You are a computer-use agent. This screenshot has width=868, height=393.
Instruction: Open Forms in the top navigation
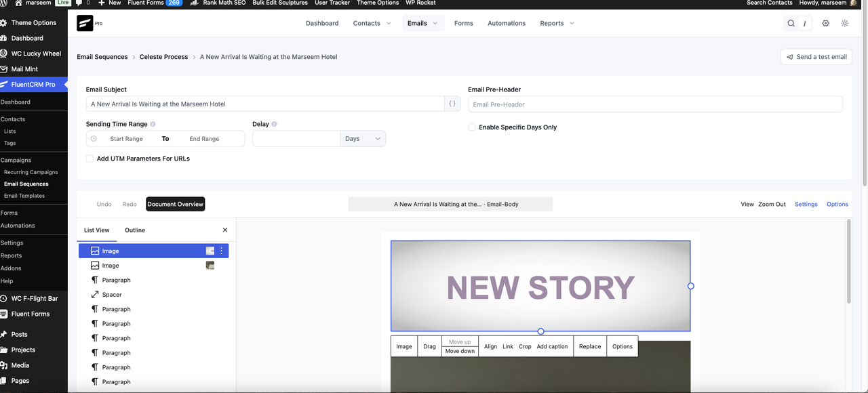(x=464, y=23)
